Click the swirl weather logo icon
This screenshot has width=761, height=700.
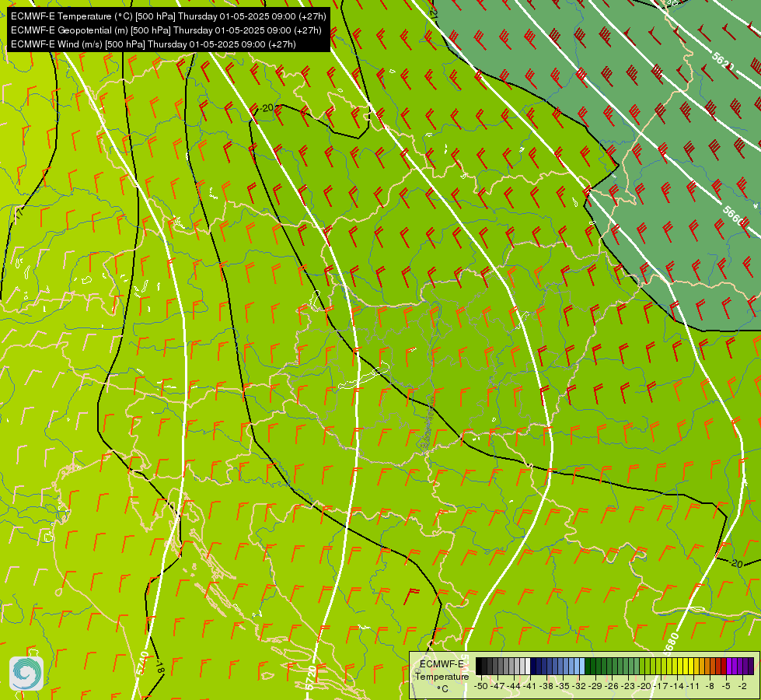click(x=26, y=673)
